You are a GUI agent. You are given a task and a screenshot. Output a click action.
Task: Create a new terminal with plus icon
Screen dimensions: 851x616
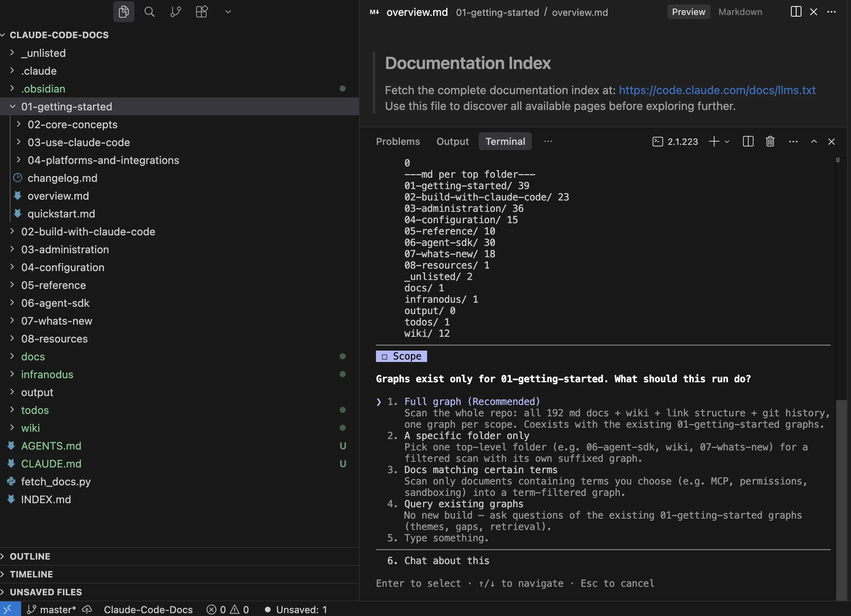[714, 141]
